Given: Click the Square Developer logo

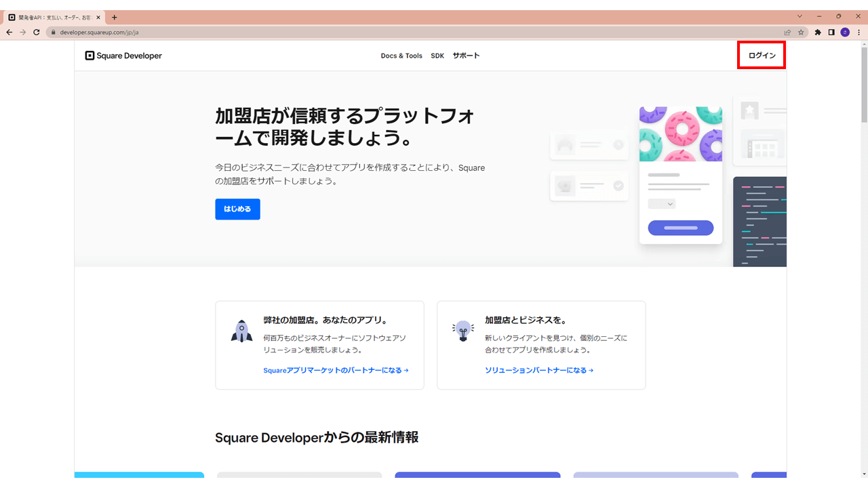Looking at the screenshot, I should coord(123,56).
